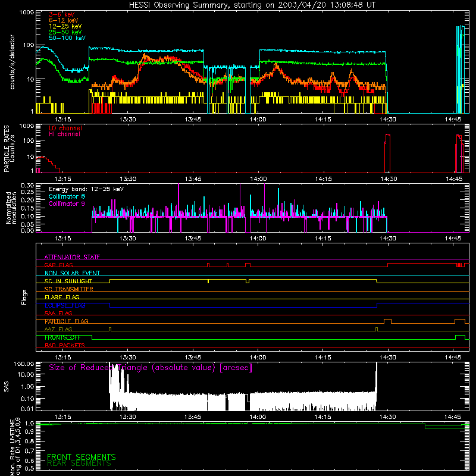
Task: Select the FRONTS_OFF flag label
Action: tap(62, 337)
